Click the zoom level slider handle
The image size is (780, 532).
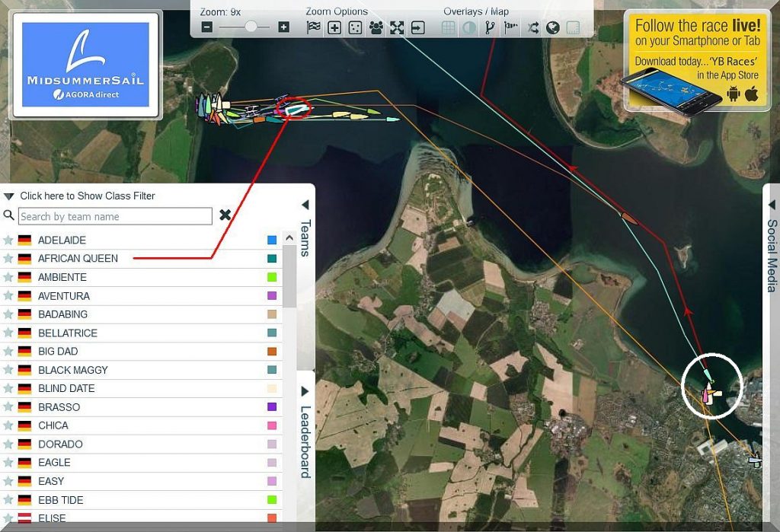point(251,27)
